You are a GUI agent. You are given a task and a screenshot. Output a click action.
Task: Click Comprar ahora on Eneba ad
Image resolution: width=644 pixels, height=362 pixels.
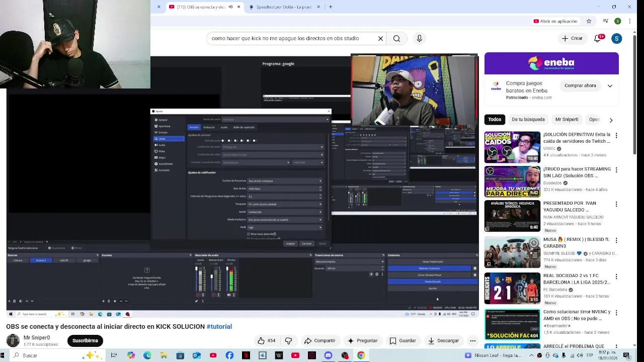tap(580, 85)
